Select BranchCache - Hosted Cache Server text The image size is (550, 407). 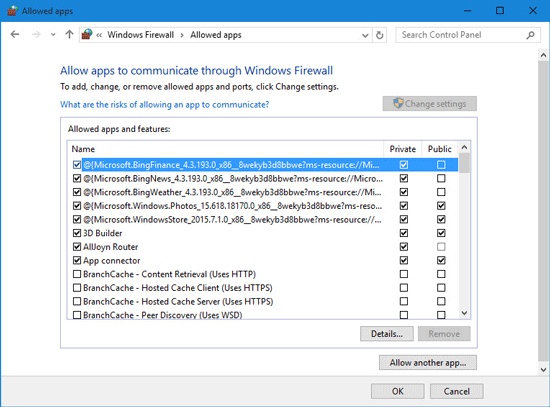point(178,302)
